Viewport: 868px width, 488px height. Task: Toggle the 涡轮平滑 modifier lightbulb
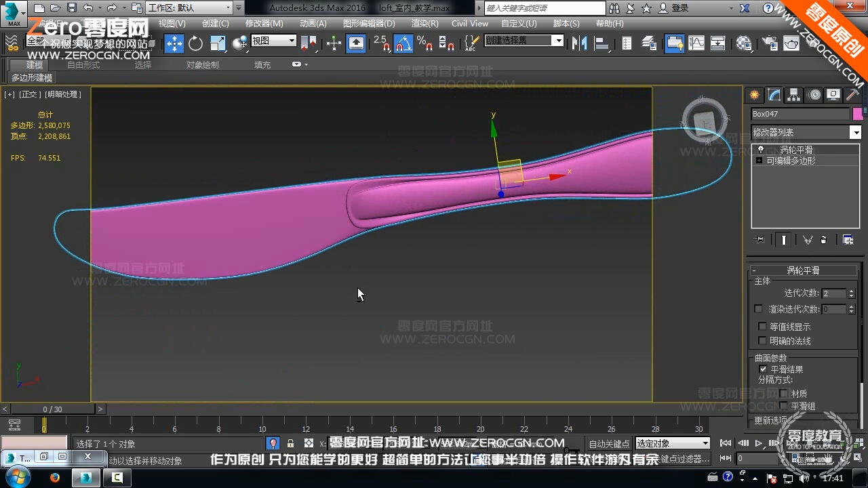click(760, 149)
